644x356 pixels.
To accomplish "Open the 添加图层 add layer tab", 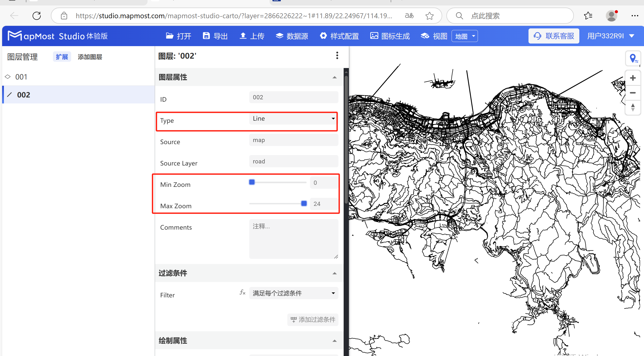I will point(90,57).
